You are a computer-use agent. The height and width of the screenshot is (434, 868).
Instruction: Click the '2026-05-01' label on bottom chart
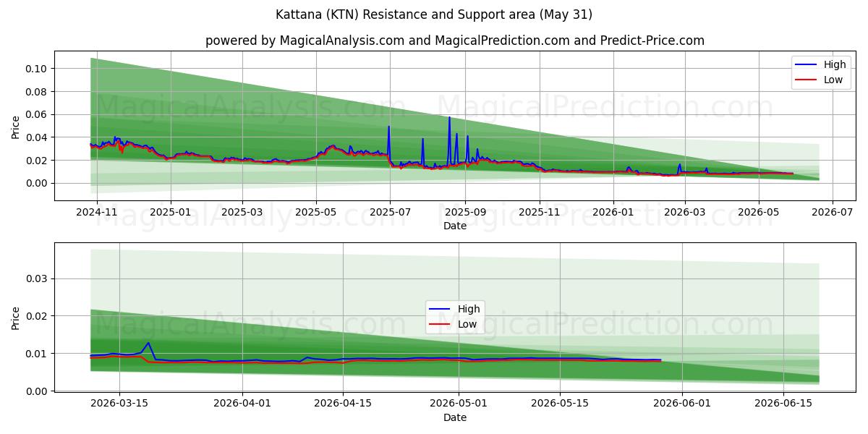click(459, 404)
